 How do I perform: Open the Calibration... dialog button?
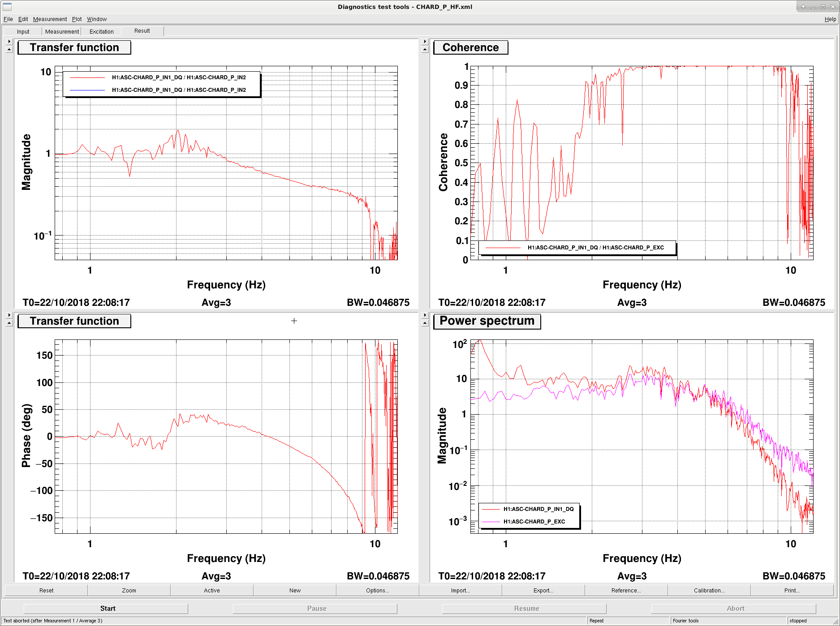(709, 591)
